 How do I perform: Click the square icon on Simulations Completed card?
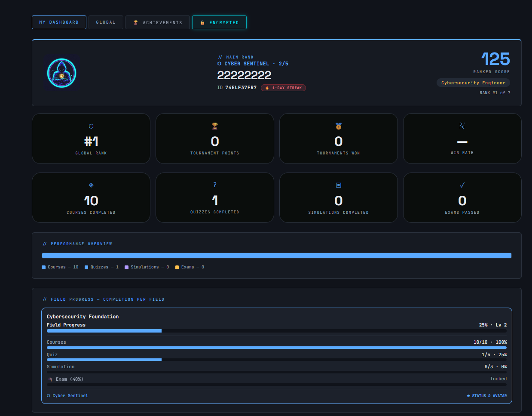pos(339,185)
